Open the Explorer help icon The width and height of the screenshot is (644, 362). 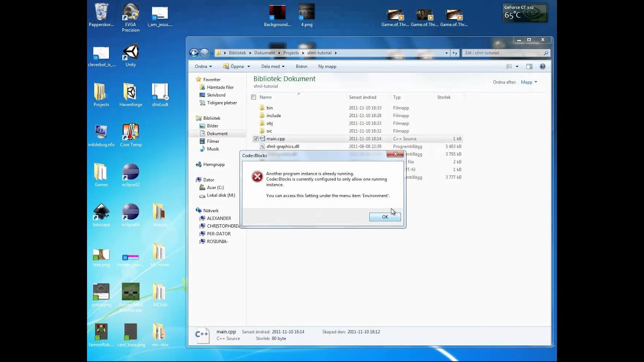542,66
